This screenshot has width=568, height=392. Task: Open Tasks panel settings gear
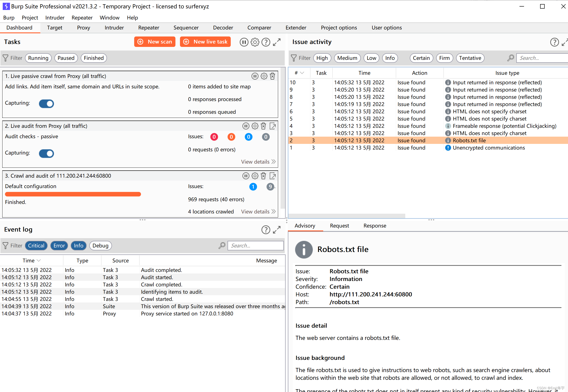pyautogui.click(x=255, y=42)
